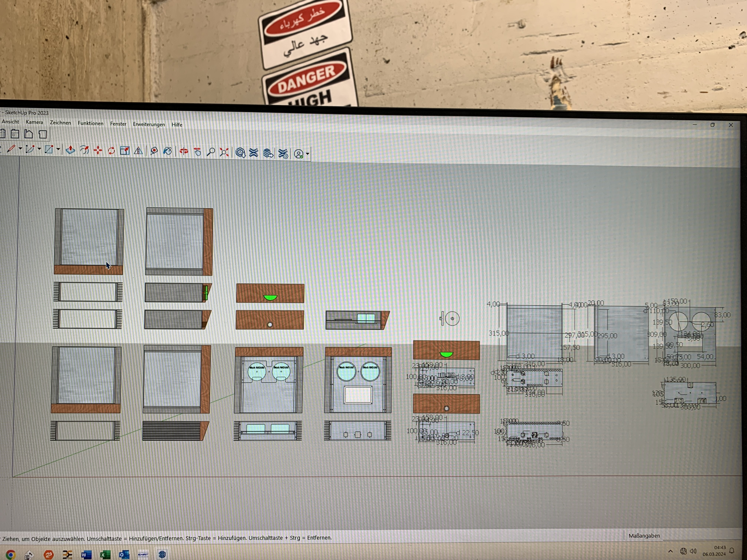Image resolution: width=747 pixels, height=560 pixels.
Task: Open the Erweiterungen menu
Action: coord(149,124)
